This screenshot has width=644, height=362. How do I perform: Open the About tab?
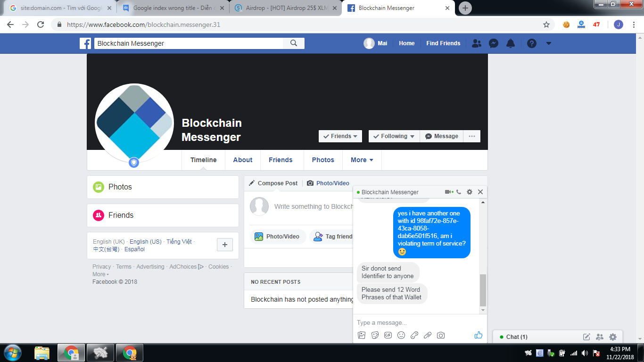point(243,160)
